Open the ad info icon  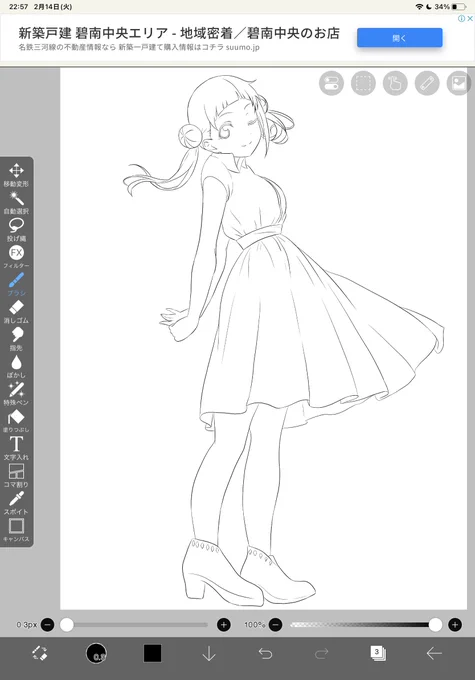click(462, 18)
